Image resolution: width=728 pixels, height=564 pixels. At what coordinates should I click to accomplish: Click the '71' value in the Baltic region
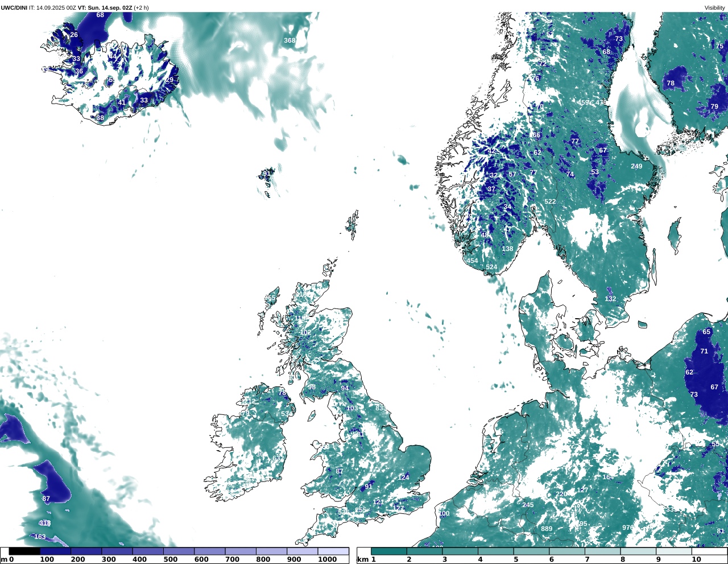[x=704, y=351]
